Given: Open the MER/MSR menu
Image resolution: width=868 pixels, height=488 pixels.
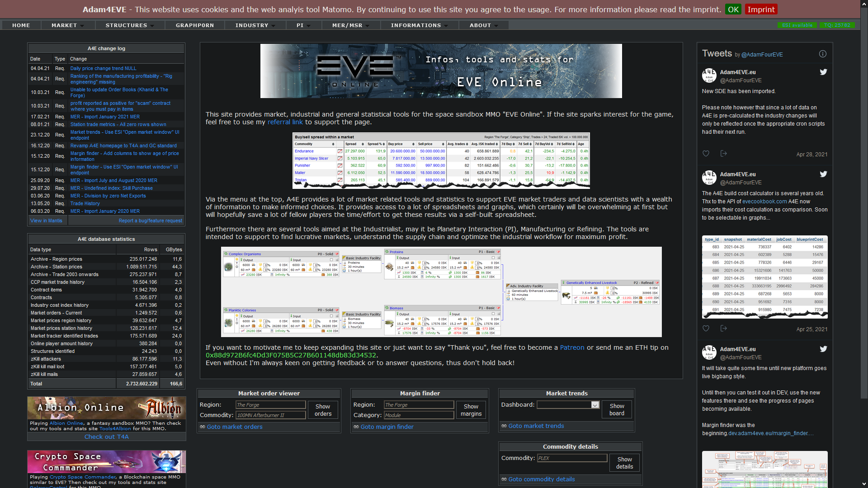Looking at the screenshot, I should (351, 25).
